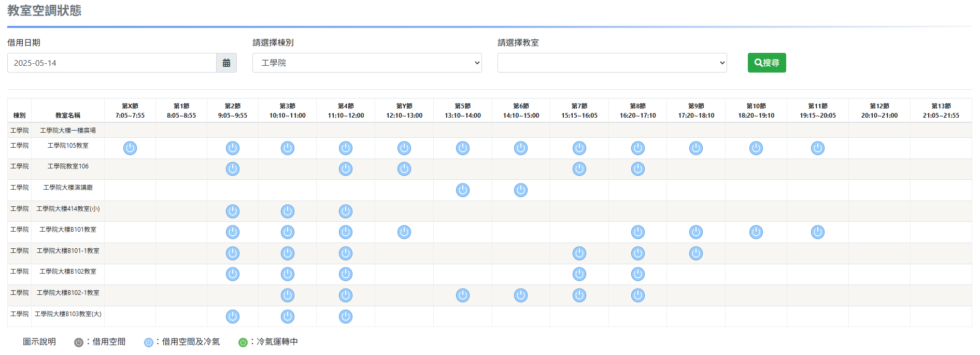Click the gray 借用空間 legend icon
980x355 pixels.
[79, 343]
